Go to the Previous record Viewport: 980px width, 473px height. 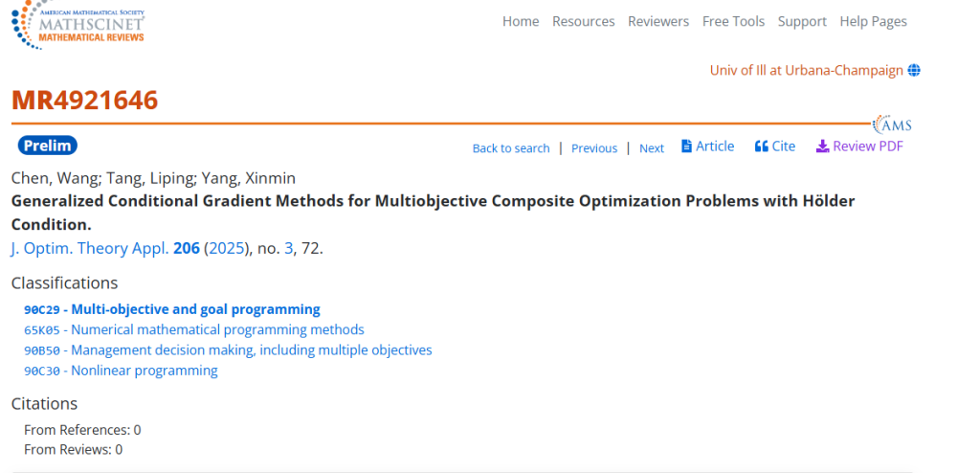tap(594, 148)
